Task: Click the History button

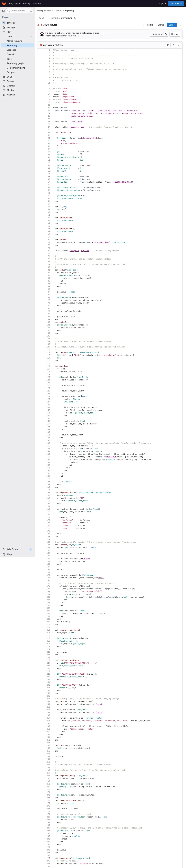Action: [x=175, y=34]
